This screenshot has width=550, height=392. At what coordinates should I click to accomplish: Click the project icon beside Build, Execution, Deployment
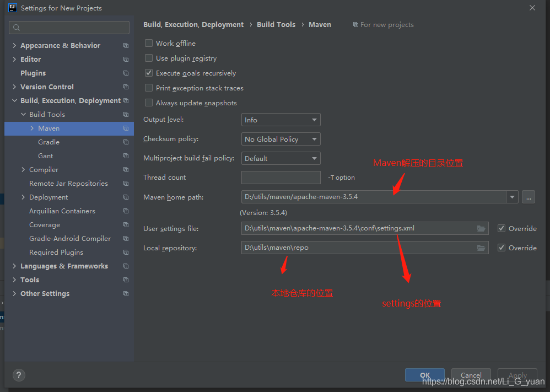[x=126, y=101]
